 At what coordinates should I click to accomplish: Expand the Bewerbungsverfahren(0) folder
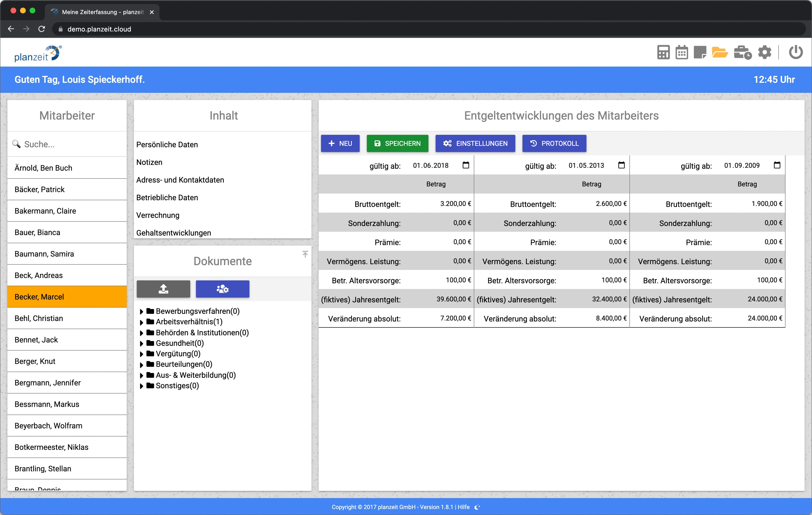(x=142, y=311)
